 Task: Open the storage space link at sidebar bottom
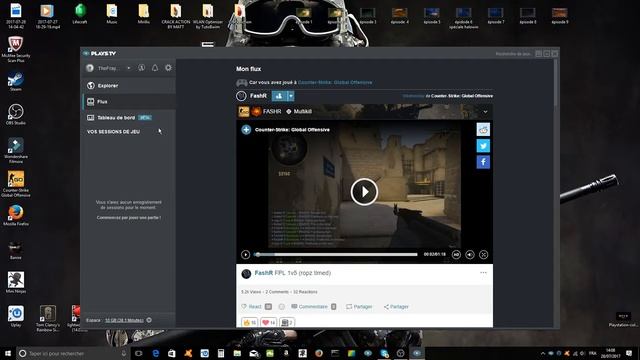[124, 320]
